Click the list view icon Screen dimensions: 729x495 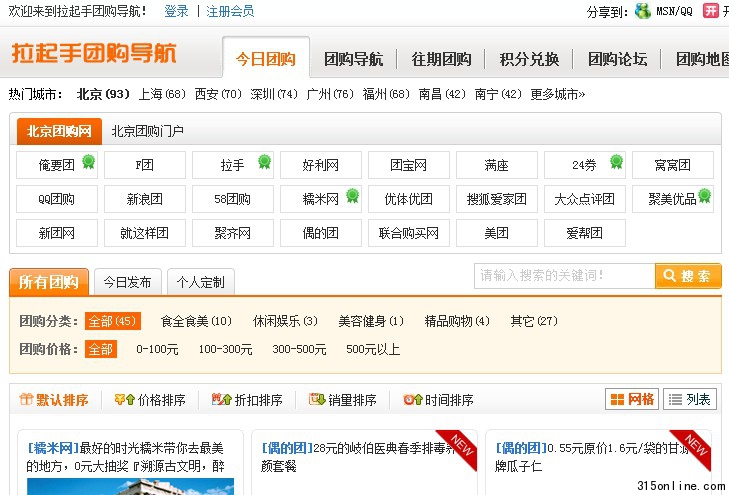675,399
